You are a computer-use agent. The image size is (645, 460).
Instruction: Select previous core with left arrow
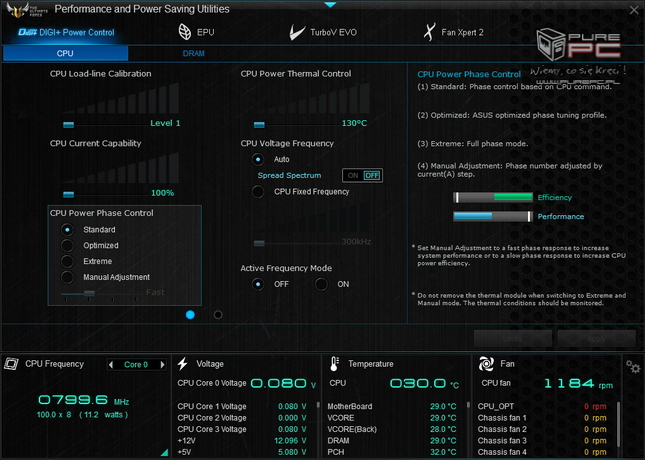pos(111,365)
